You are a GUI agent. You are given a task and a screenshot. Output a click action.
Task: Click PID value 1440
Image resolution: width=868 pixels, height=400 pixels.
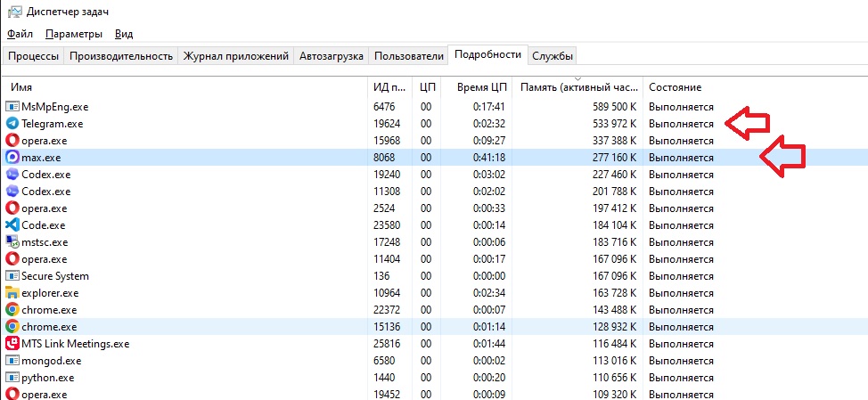384,378
